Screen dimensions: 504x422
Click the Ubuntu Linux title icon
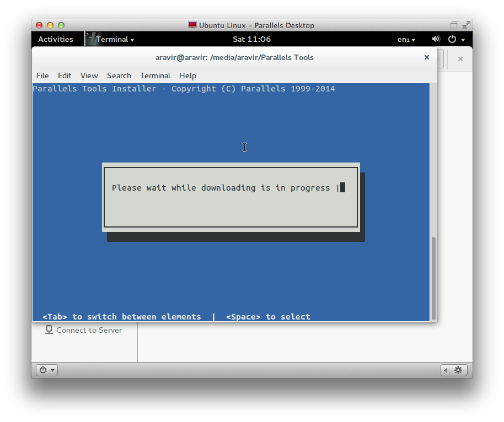click(x=192, y=25)
